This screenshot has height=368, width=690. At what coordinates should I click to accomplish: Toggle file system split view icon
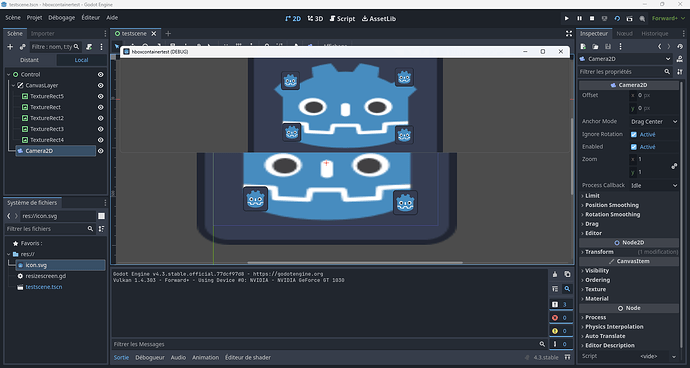(x=101, y=216)
